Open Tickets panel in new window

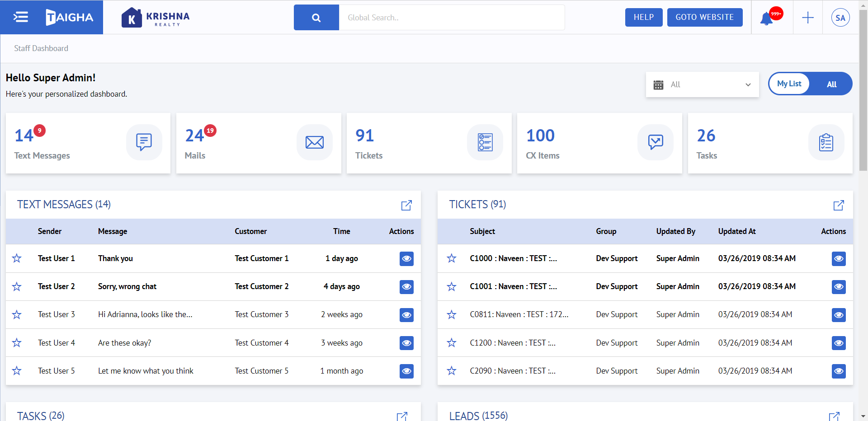click(839, 205)
